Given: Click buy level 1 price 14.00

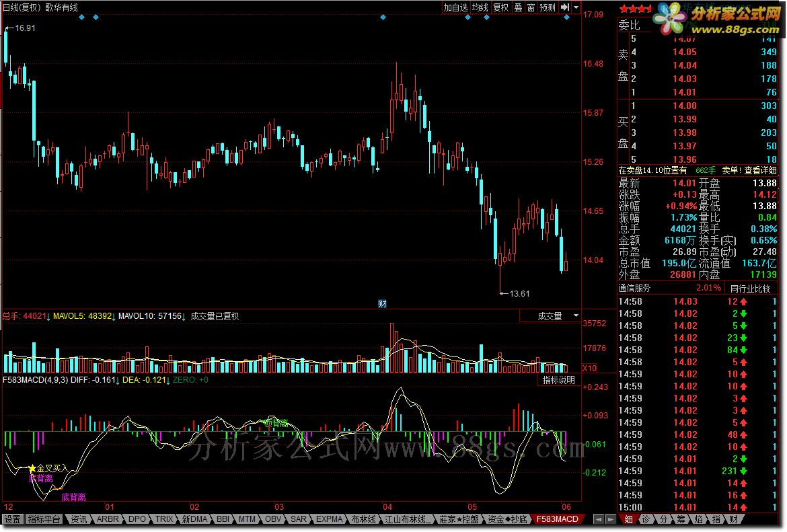Looking at the screenshot, I should point(684,106).
